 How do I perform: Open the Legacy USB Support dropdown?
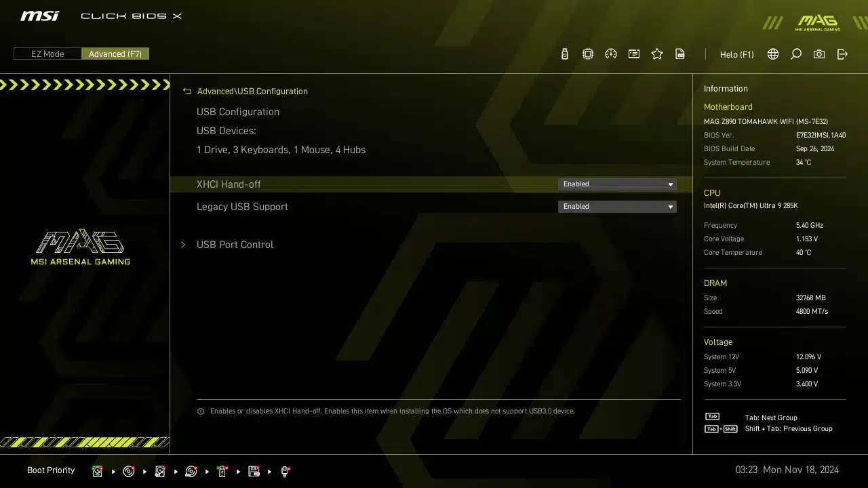(x=617, y=207)
